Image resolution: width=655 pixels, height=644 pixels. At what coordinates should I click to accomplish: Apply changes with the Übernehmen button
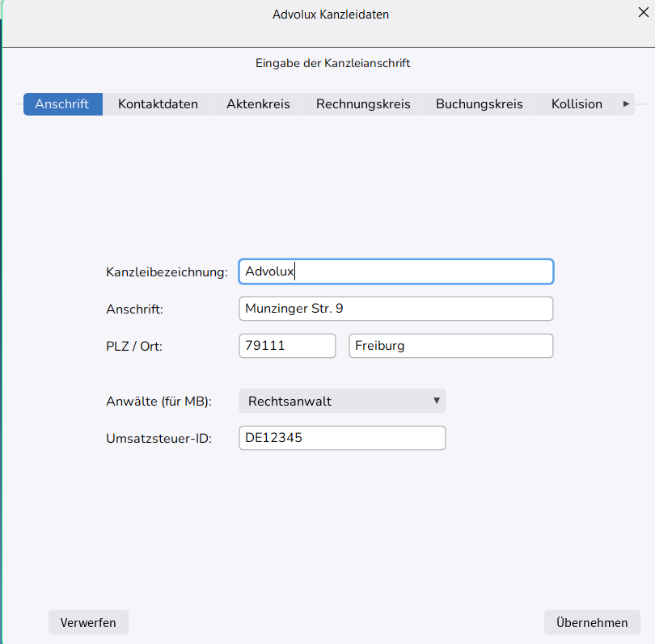point(592,622)
